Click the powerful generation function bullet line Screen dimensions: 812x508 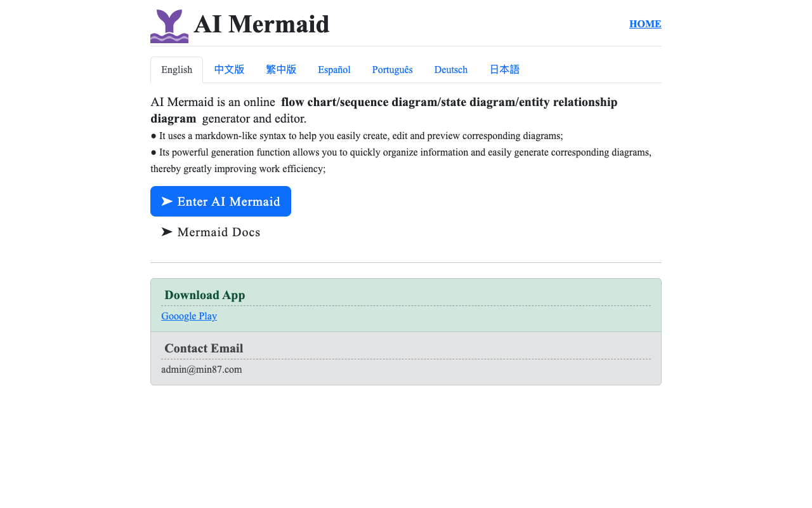coord(401,161)
